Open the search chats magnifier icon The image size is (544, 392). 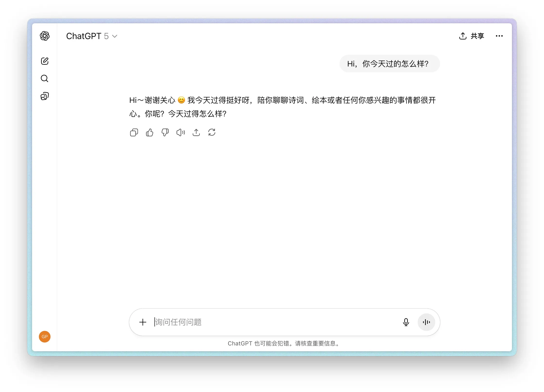click(45, 79)
